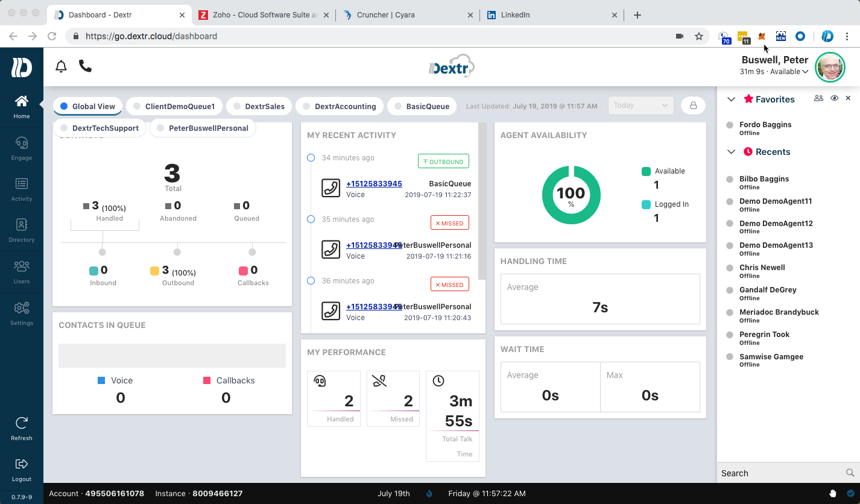Viewport: 860px width, 504px height.
Task: Select Samwise Gamgee contact
Action: pos(771,361)
